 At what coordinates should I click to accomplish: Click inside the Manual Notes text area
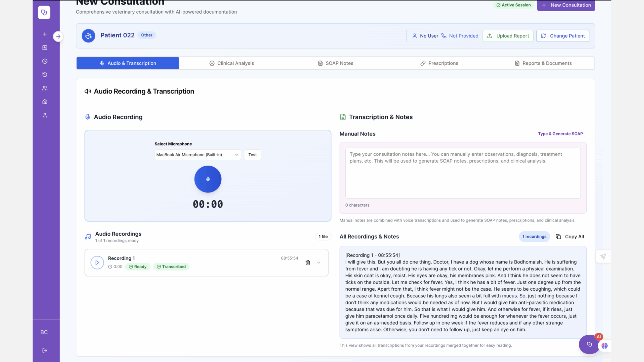point(463,173)
